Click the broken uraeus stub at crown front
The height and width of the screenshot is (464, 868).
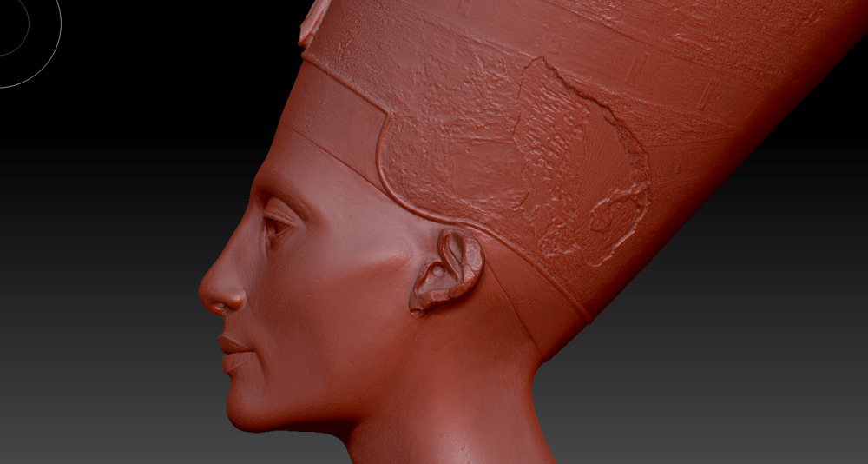click(x=307, y=22)
